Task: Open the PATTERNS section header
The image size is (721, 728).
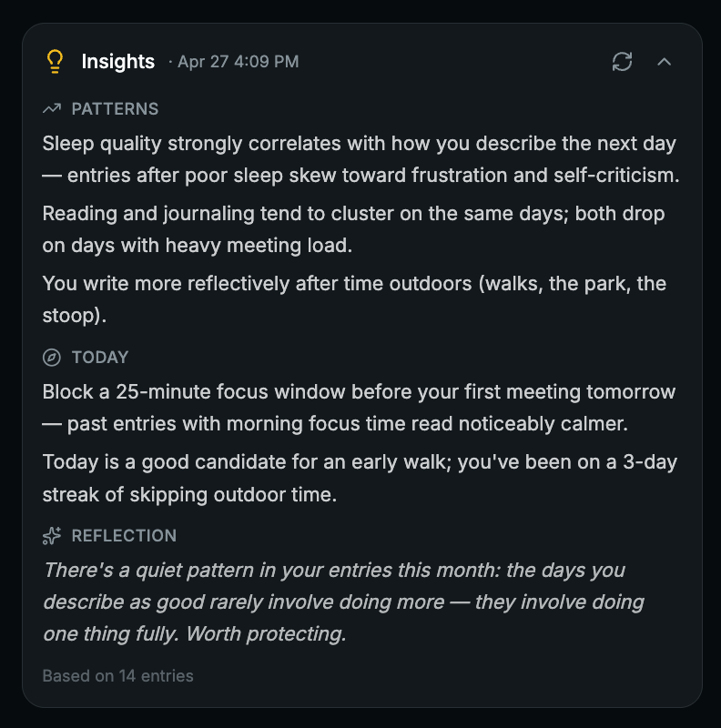Action: pos(115,108)
